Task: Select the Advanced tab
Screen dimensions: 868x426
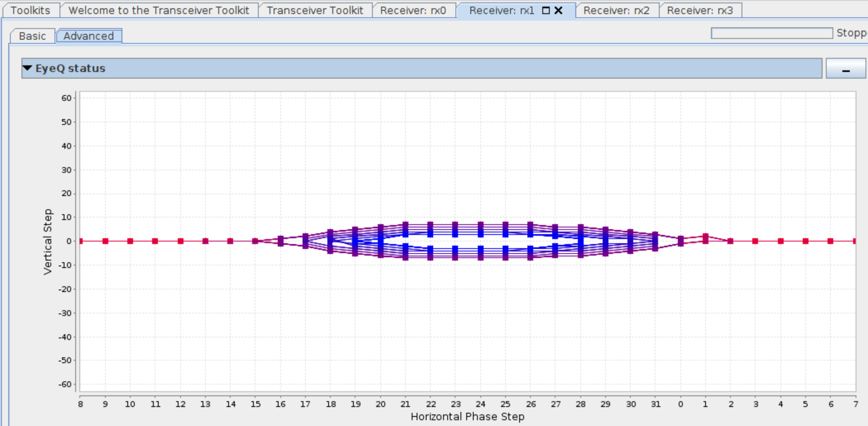Action: pos(88,36)
